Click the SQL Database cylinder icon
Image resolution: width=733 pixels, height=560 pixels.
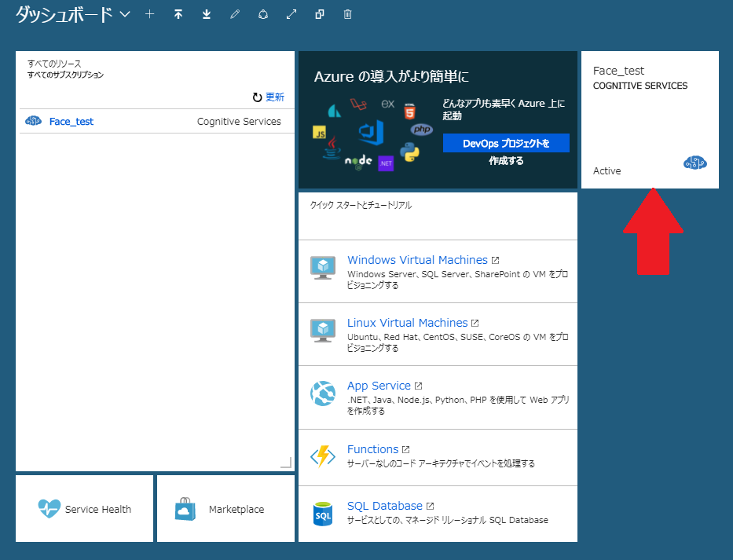pyautogui.click(x=323, y=514)
